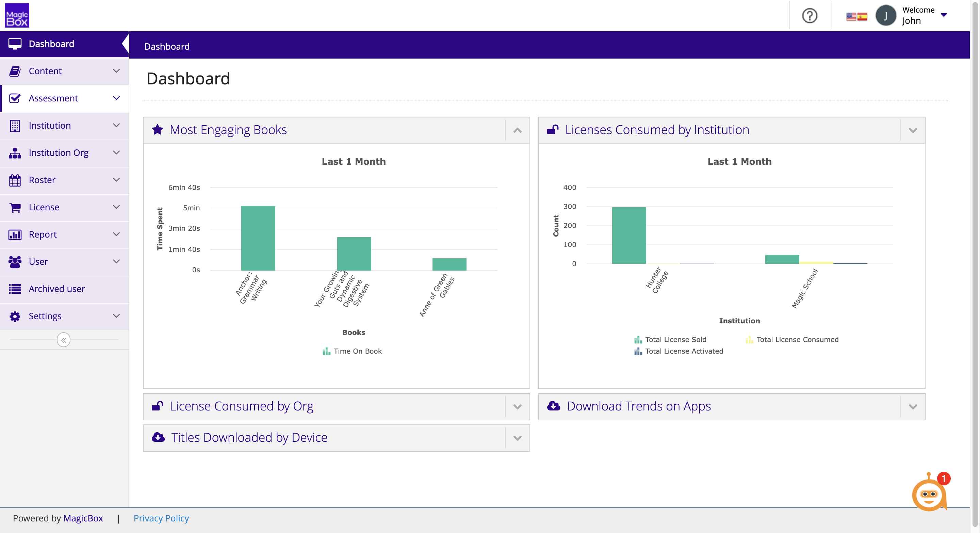Screen dimensions: 980x533
Task: Open the help question mark icon
Action: 810,16
